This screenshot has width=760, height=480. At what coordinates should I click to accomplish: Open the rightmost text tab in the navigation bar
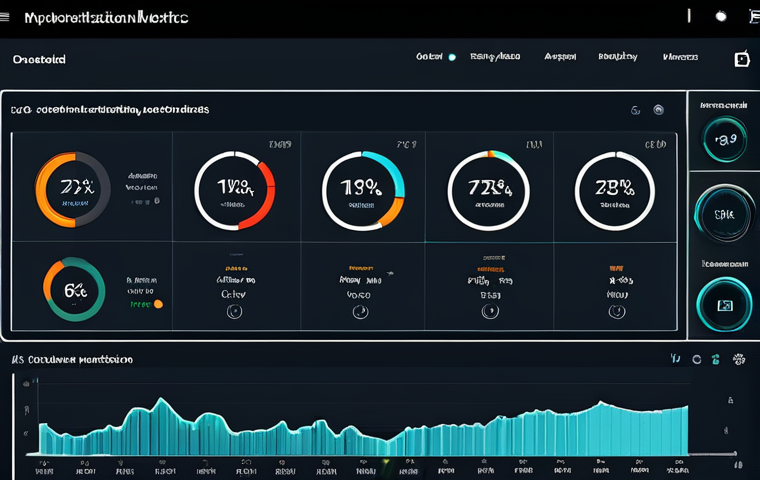pyautogui.click(x=680, y=58)
